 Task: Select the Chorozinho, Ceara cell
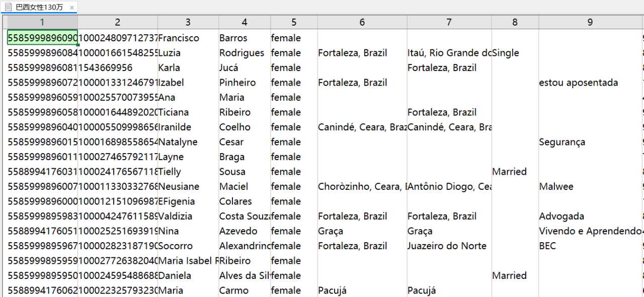point(362,187)
